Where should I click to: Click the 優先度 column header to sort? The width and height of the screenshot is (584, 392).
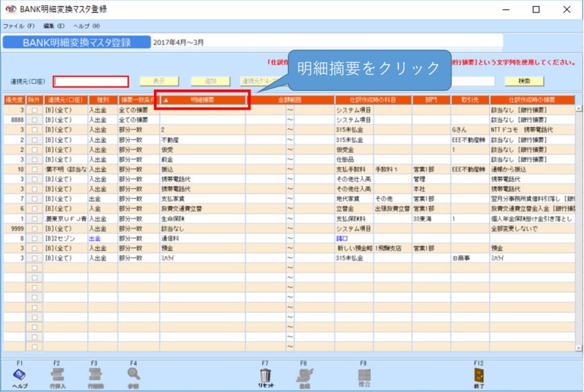13,100
